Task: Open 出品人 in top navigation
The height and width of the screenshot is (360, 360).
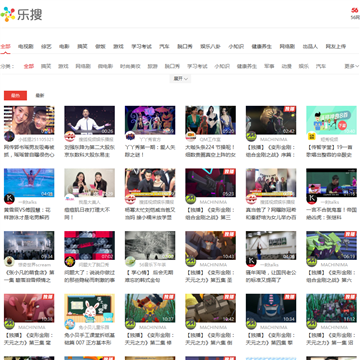Action: pos(310,47)
